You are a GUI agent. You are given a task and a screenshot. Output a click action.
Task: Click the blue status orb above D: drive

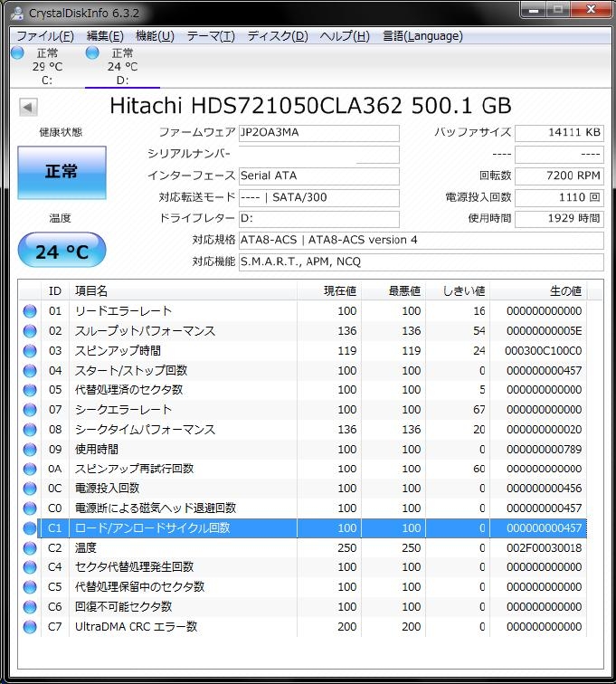[92, 52]
